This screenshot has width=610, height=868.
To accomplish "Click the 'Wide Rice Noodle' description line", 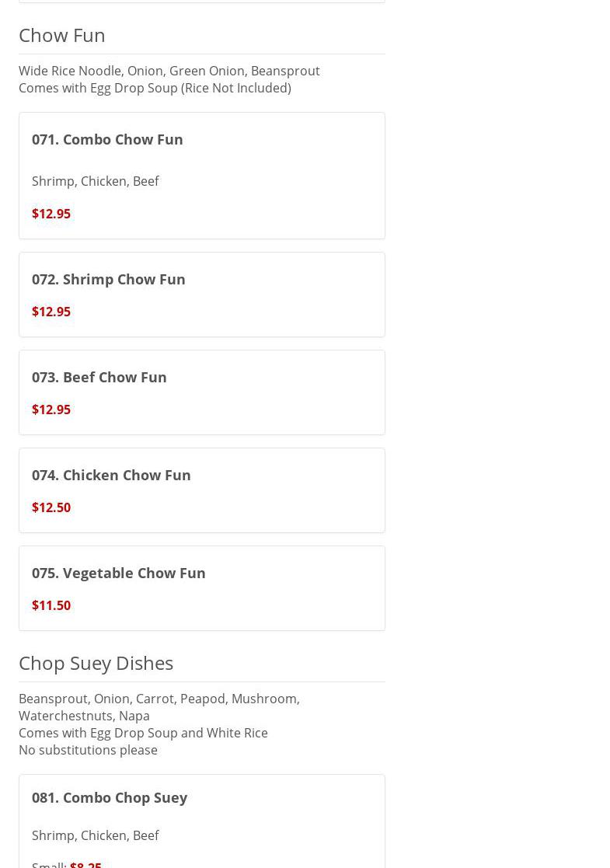I will (169, 71).
